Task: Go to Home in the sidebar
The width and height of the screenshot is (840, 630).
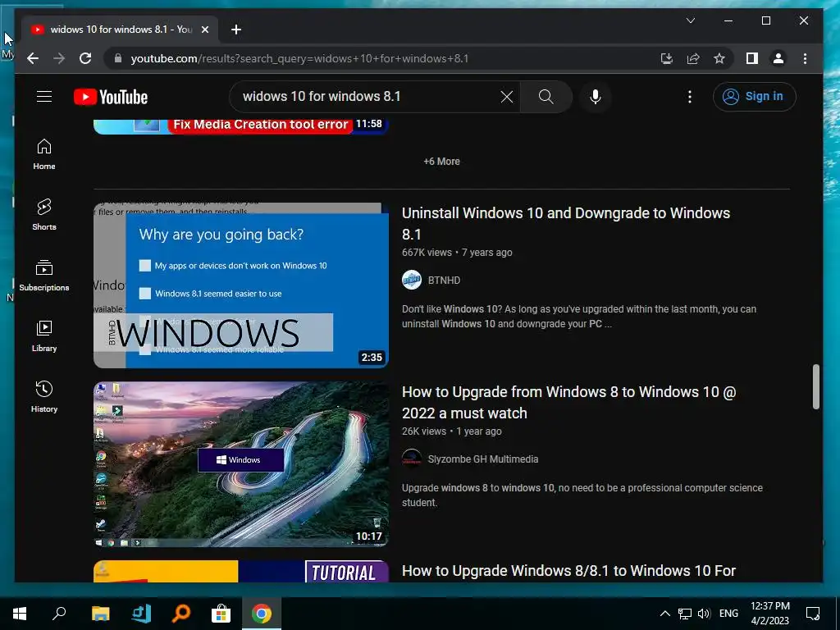Action: point(44,154)
